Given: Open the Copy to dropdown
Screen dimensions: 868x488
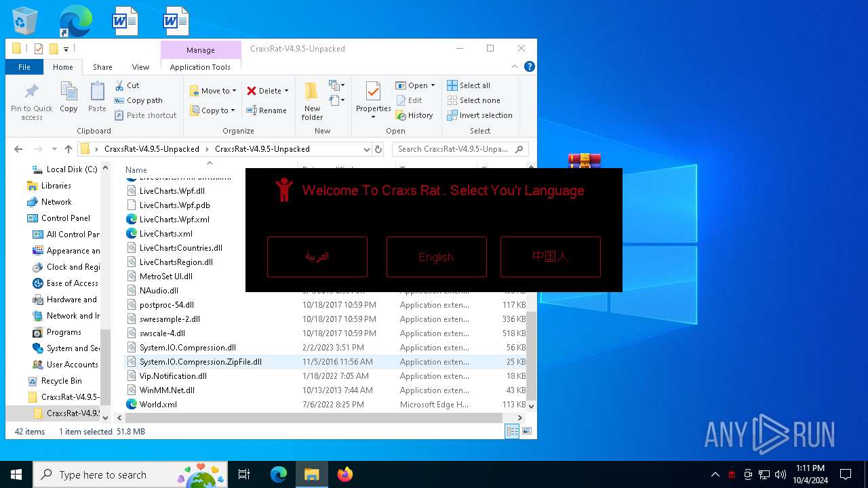Looking at the screenshot, I should point(212,110).
